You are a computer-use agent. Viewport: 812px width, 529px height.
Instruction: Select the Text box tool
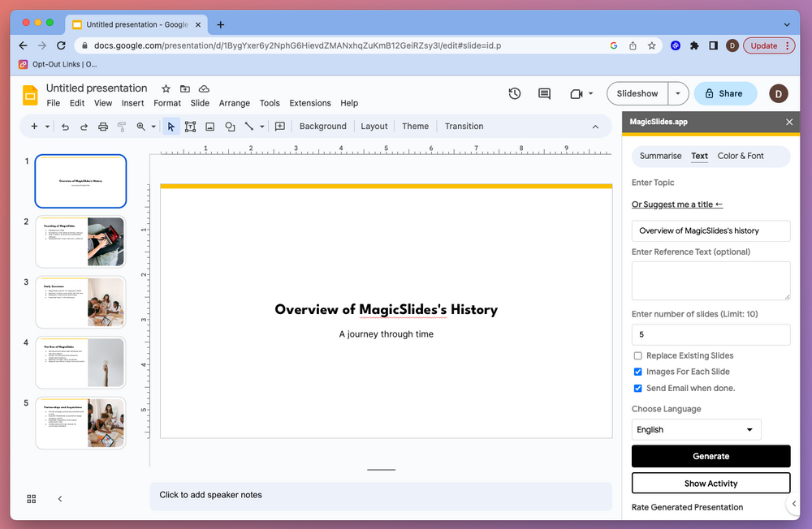pos(191,127)
